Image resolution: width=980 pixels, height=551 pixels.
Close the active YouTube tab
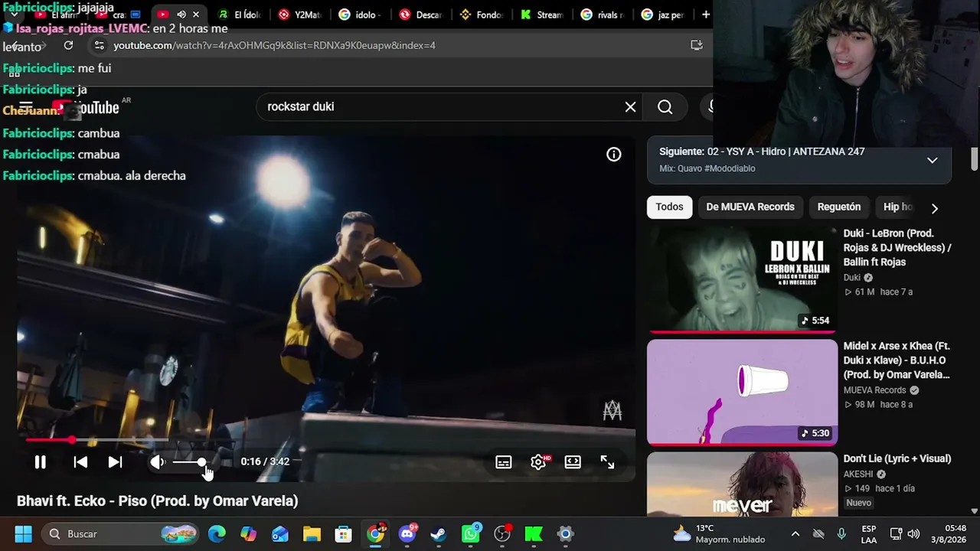pos(196,15)
